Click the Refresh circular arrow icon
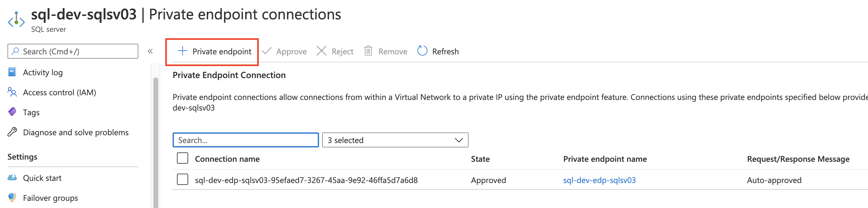The image size is (868, 208). click(422, 51)
